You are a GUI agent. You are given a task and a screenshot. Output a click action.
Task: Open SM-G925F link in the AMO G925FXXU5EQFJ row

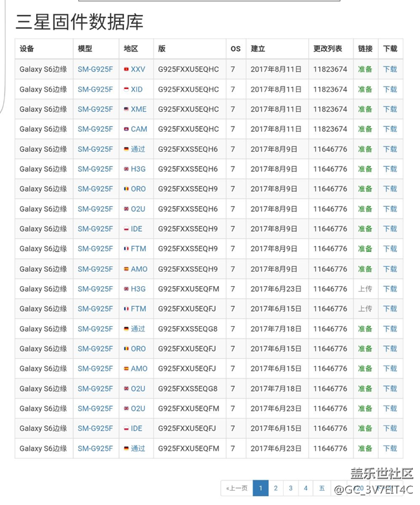(96, 369)
